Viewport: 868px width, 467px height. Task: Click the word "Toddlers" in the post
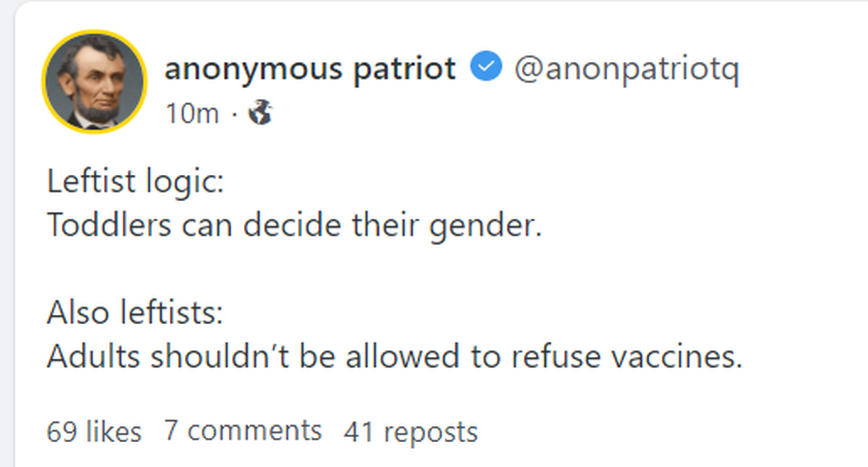pos(109,225)
